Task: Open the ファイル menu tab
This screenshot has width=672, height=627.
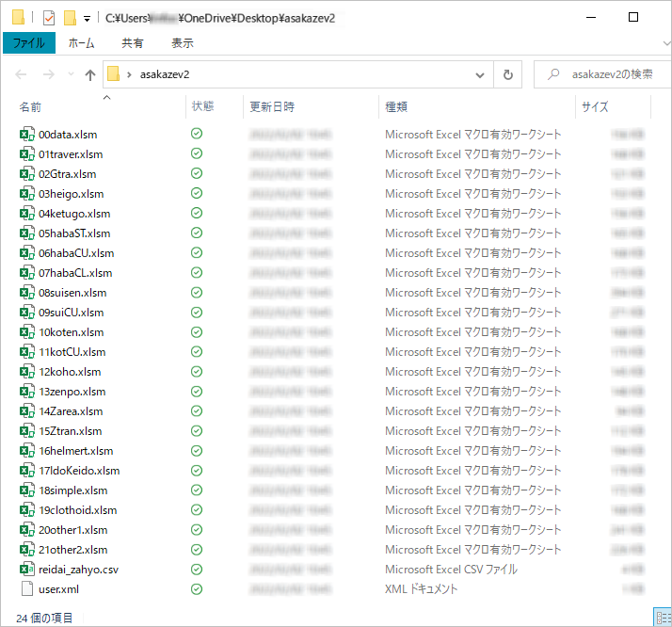Action: (29, 43)
